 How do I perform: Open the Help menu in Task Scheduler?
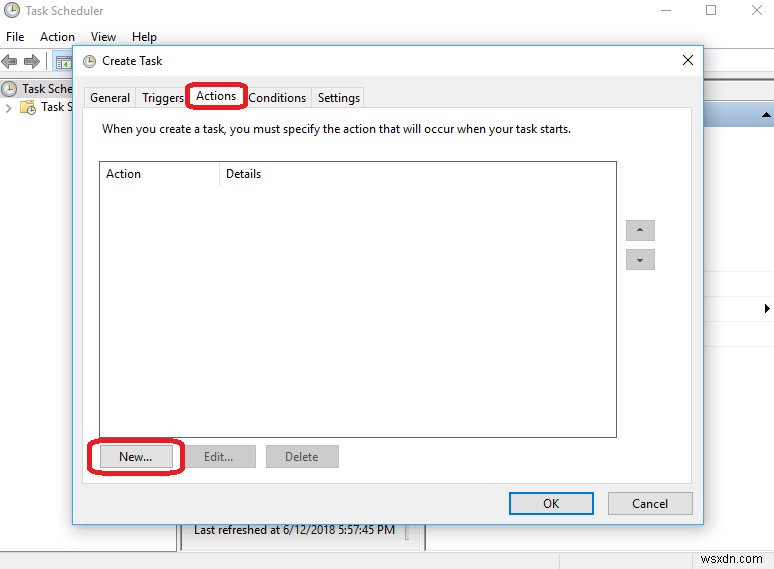144,37
